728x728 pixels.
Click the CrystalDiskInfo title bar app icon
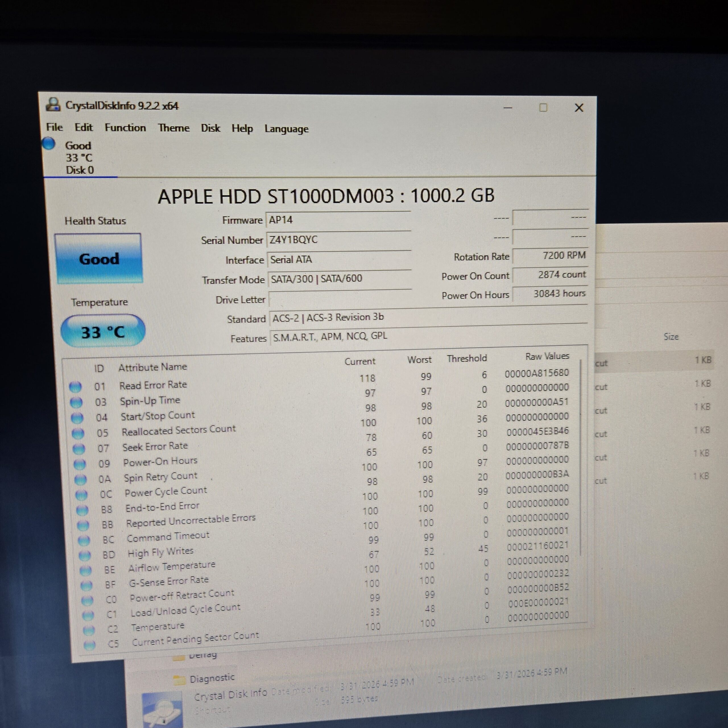point(53,105)
